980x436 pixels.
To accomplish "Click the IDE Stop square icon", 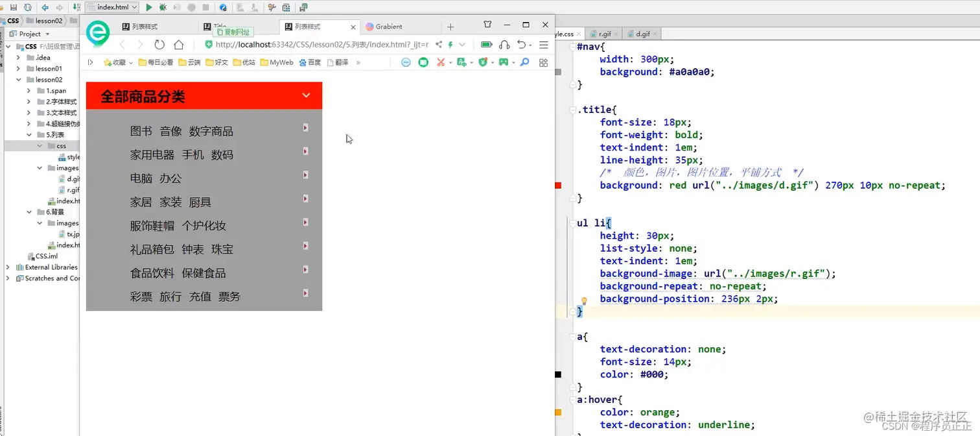I will click(205, 7).
